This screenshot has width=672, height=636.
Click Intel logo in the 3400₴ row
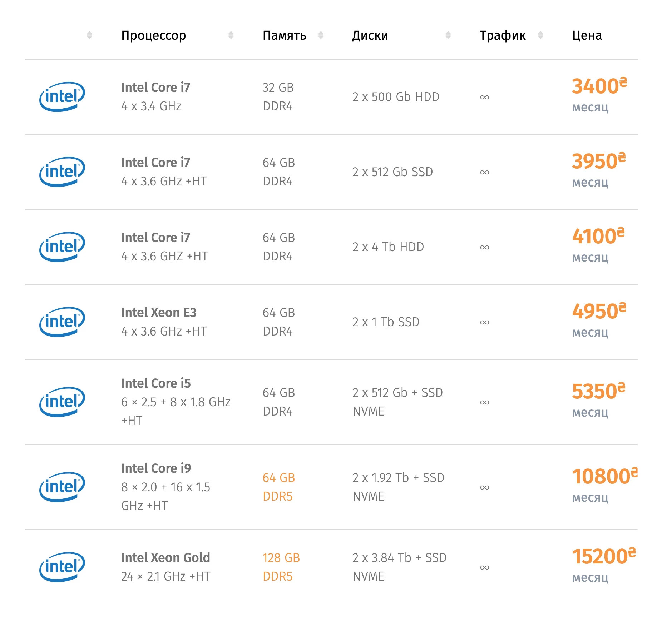pos(62,97)
